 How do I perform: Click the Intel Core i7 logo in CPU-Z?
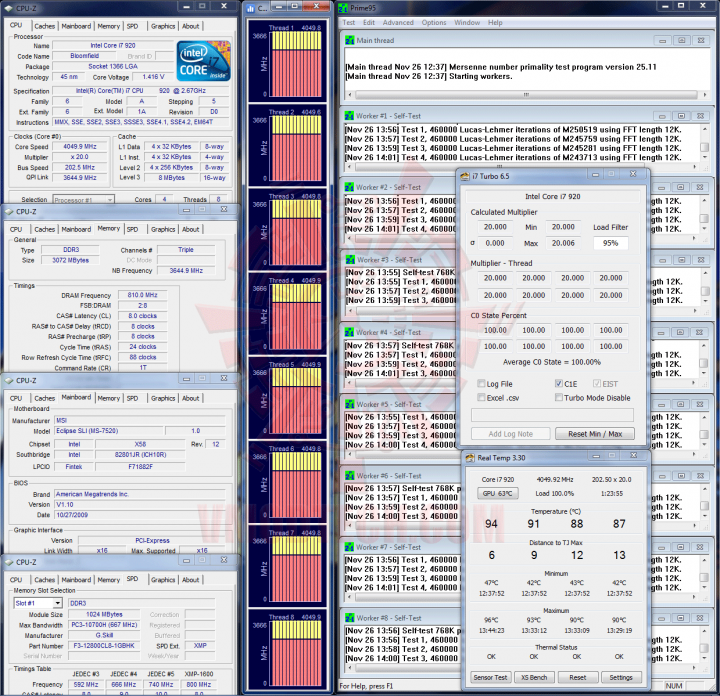pos(204,62)
